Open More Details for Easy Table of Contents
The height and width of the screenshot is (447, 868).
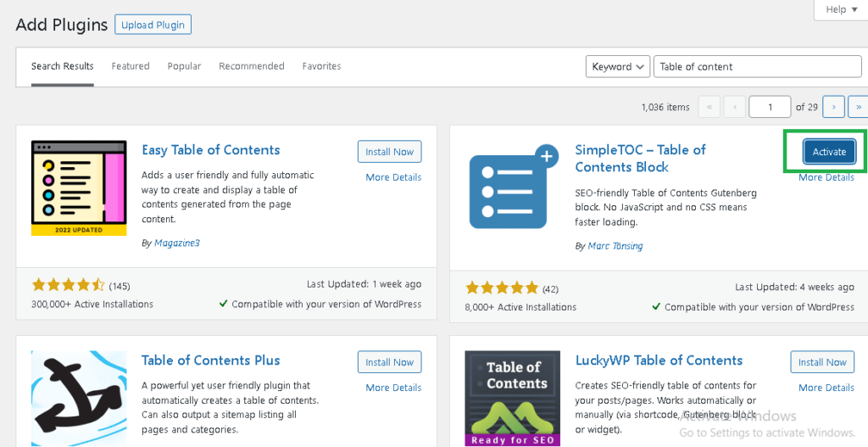pos(393,177)
